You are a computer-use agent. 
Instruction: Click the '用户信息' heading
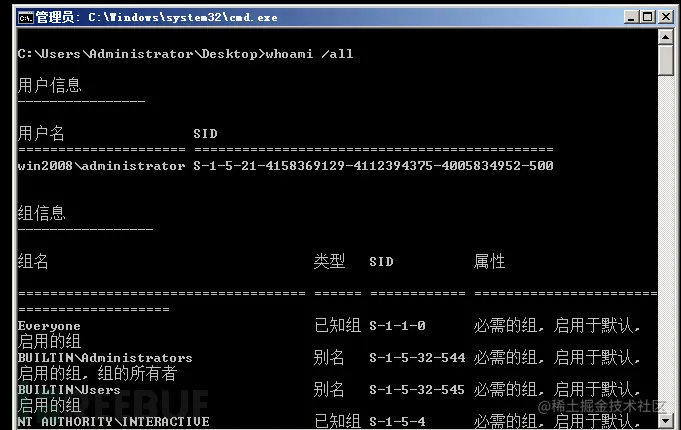click(50, 85)
